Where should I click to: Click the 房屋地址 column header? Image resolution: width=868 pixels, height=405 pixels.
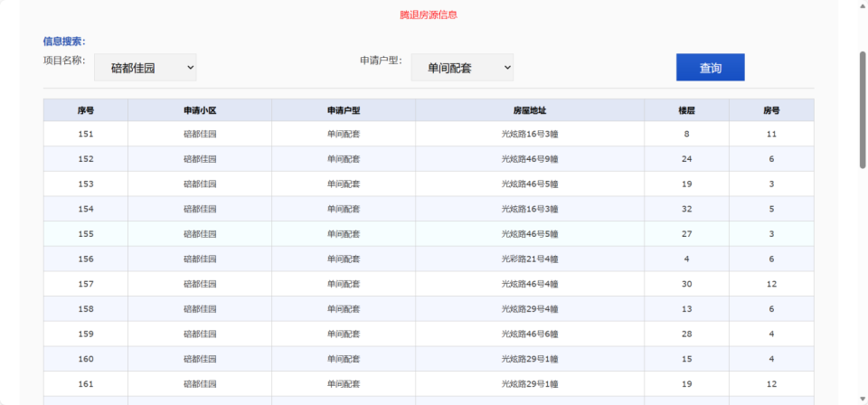(530, 110)
